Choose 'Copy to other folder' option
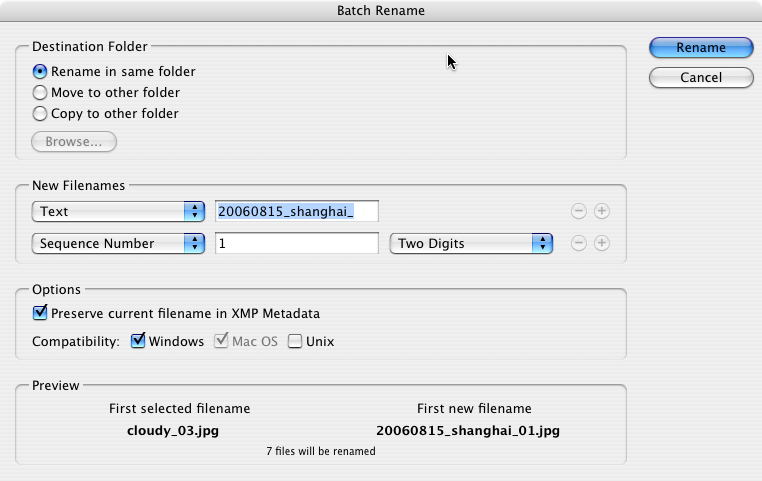762x481 pixels. 40,114
